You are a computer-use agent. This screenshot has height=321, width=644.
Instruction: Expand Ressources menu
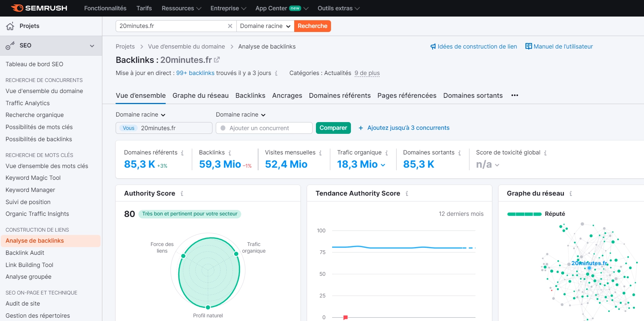coord(182,8)
